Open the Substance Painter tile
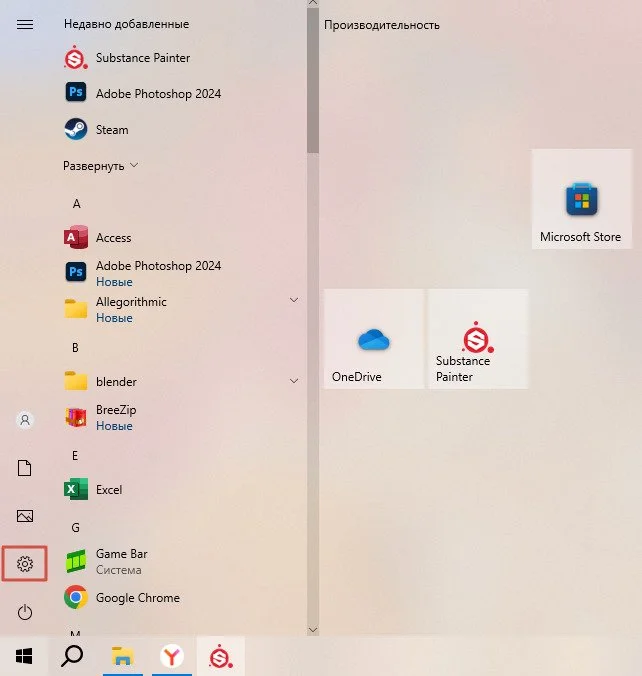 coord(478,339)
